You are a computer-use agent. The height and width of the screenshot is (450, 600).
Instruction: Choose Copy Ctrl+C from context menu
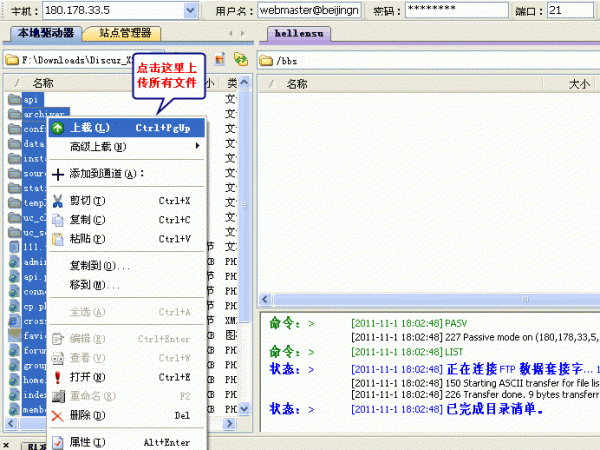(x=127, y=220)
